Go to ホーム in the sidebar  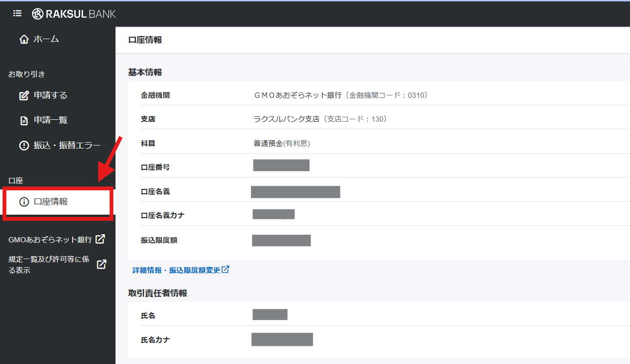(x=46, y=40)
